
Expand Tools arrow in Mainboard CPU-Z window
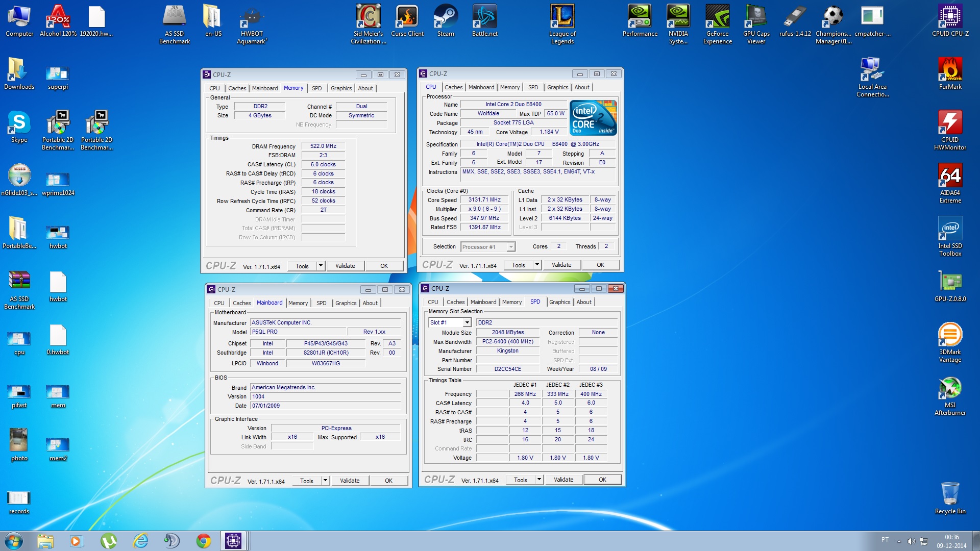pyautogui.click(x=325, y=481)
